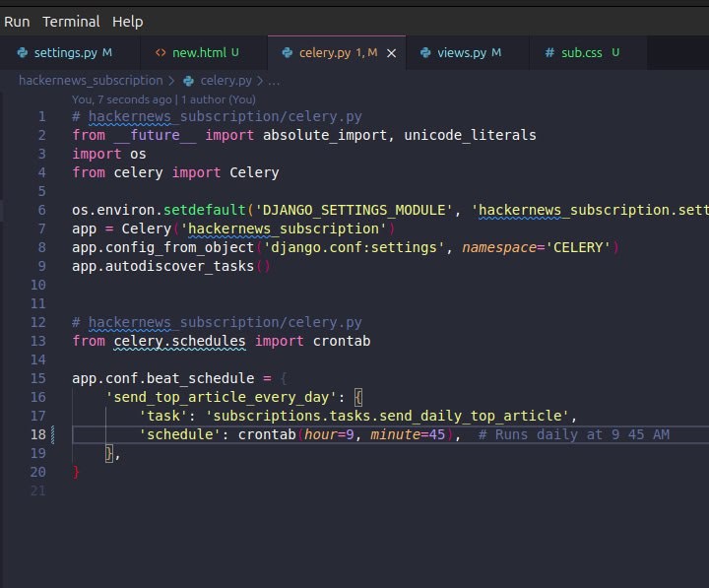This screenshot has width=709, height=588.
Task: Click the U status on sub.css tab
Action: [615, 52]
